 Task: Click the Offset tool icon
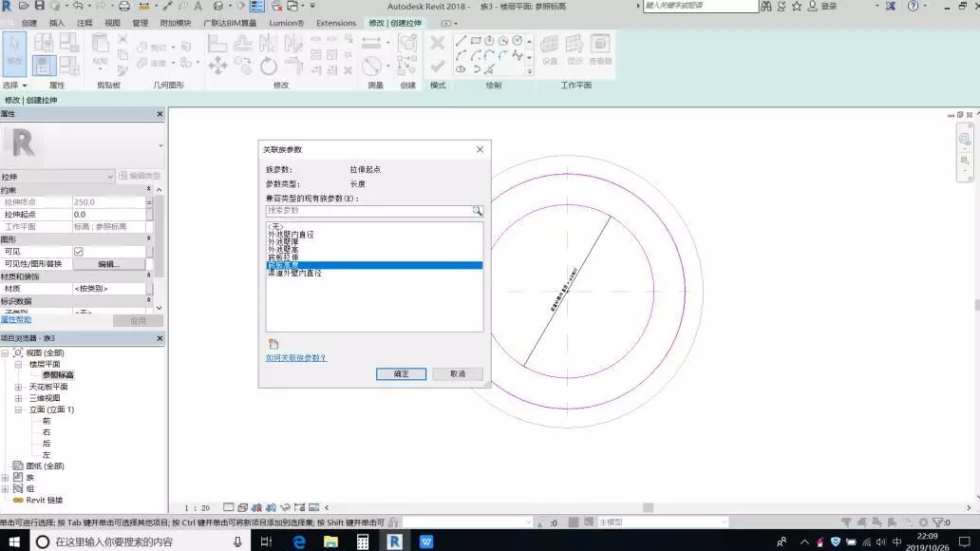tap(242, 44)
